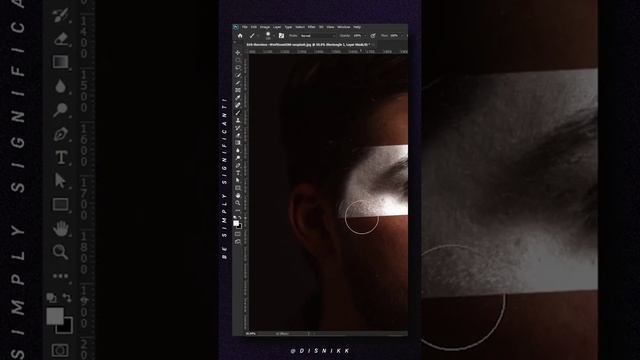The height and width of the screenshot is (360, 640).
Task: Click the Blur droplet icon in enlarged left overlay
Action: pos(60,86)
